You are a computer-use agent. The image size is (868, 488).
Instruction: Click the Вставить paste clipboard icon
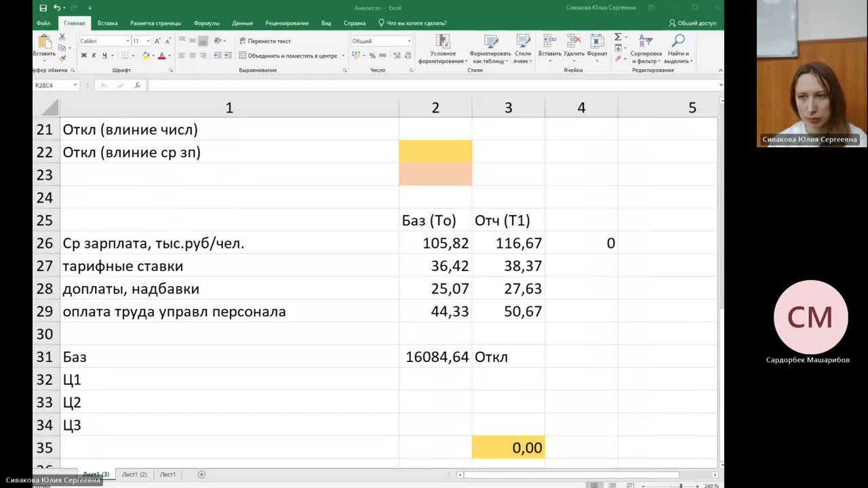45,41
